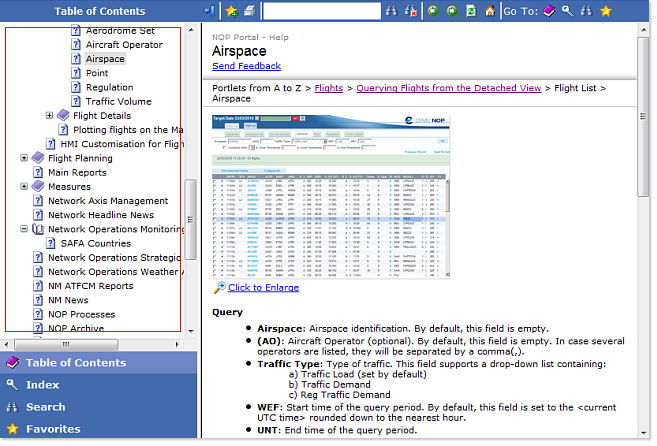The width and height of the screenshot is (657, 446).
Task: Go forward using green right arrow
Action: click(450, 11)
